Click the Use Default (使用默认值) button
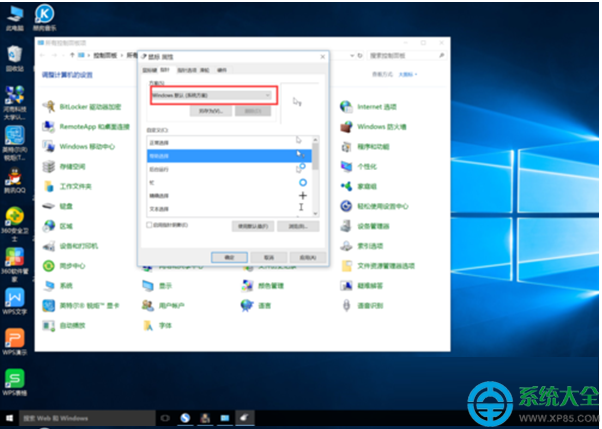The height and width of the screenshot is (429, 602). point(253,226)
